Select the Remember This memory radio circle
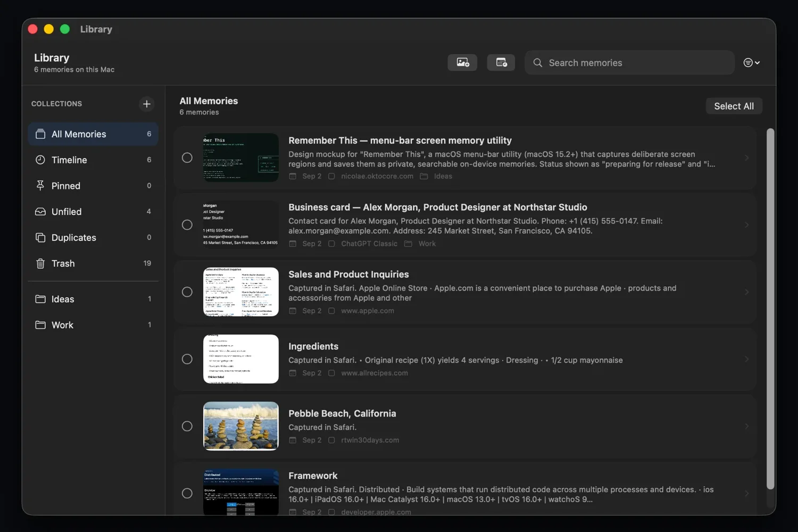The height and width of the screenshot is (532, 798). tap(187, 157)
